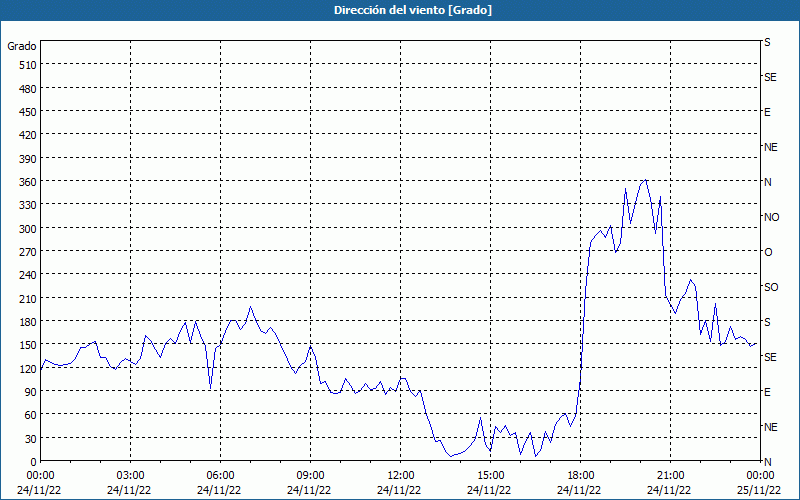The width and height of the screenshot is (800, 500).
Task: Select the 12:00 time label
Action: coord(401,476)
